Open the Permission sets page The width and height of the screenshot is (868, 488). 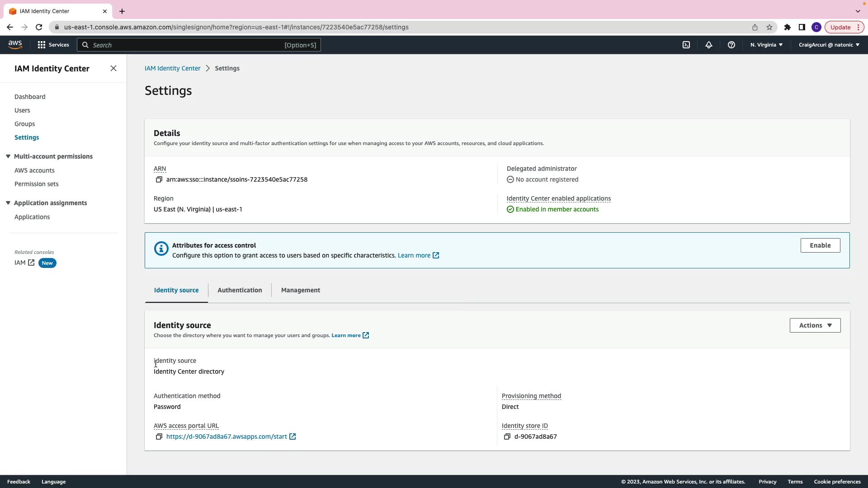[x=36, y=184]
